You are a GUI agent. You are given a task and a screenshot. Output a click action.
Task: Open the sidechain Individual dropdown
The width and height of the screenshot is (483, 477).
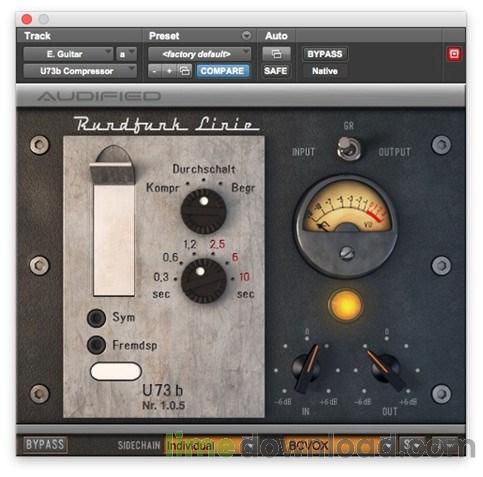tap(209, 445)
